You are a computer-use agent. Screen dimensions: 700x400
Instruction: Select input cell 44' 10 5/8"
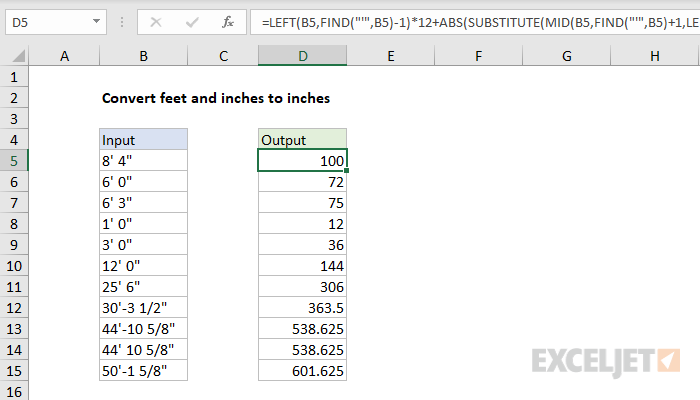point(143,350)
